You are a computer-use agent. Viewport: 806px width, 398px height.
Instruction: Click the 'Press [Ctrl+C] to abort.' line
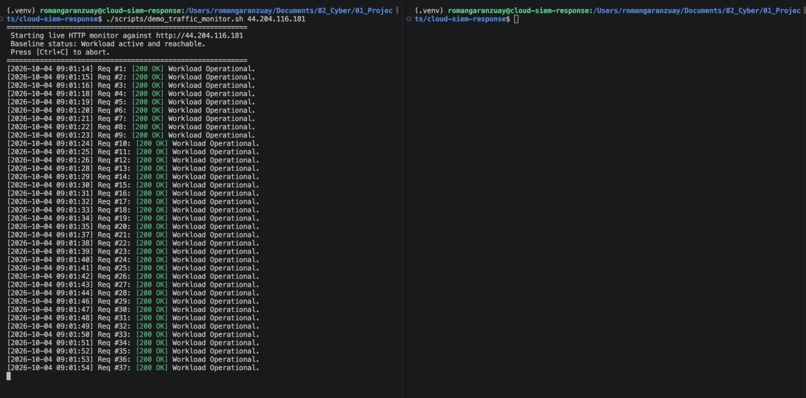click(60, 52)
